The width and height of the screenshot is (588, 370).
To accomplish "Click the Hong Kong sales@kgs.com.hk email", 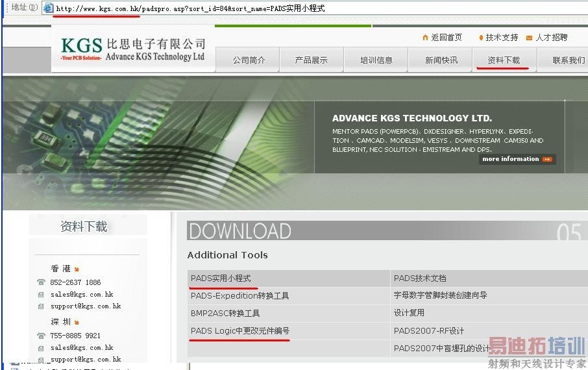I will [82, 295].
